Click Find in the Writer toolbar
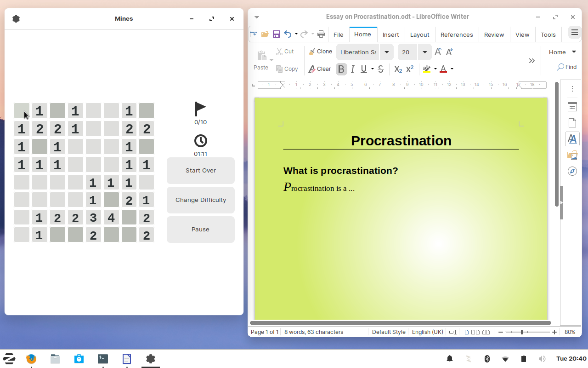Image resolution: width=588 pixels, height=368 pixels. click(567, 67)
